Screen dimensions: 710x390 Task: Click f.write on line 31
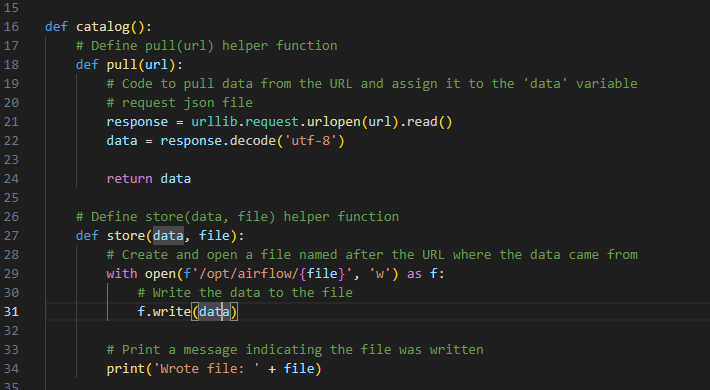pyautogui.click(x=164, y=312)
